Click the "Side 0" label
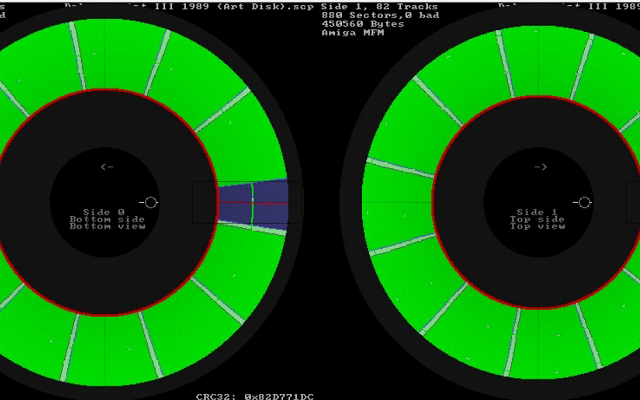Viewport: 640px width, 400px height. tap(104, 212)
